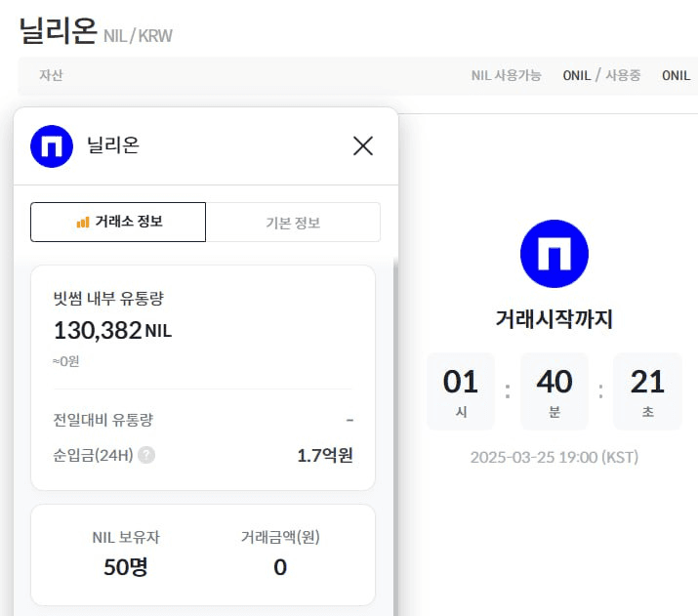Click the ≈0원 estimated value
This screenshot has height=616, width=698.
(x=66, y=361)
